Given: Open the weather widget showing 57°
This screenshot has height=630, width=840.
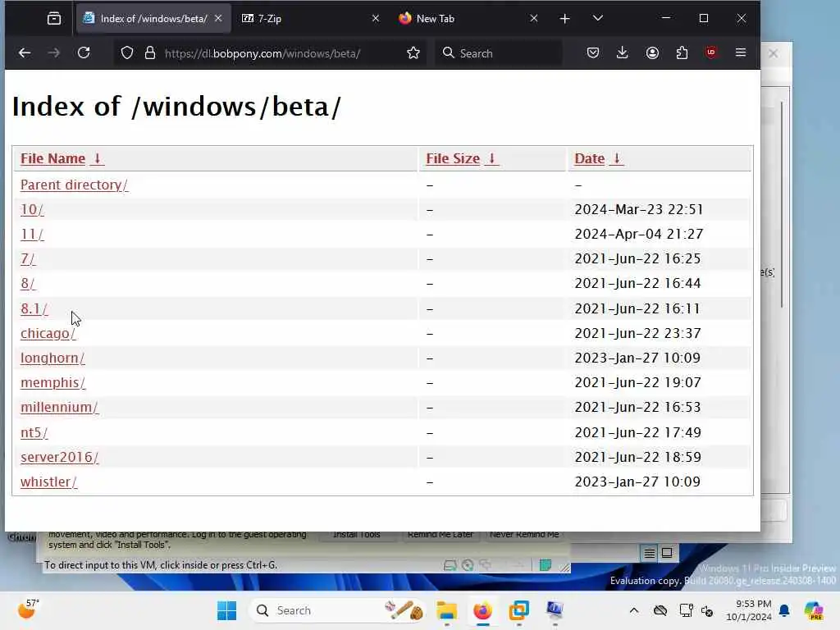Looking at the screenshot, I should coord(29,609).
